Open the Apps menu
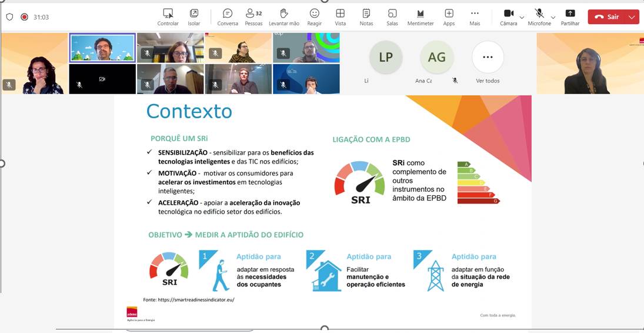Viewport: 644px width, 333px height. point(449,17)
